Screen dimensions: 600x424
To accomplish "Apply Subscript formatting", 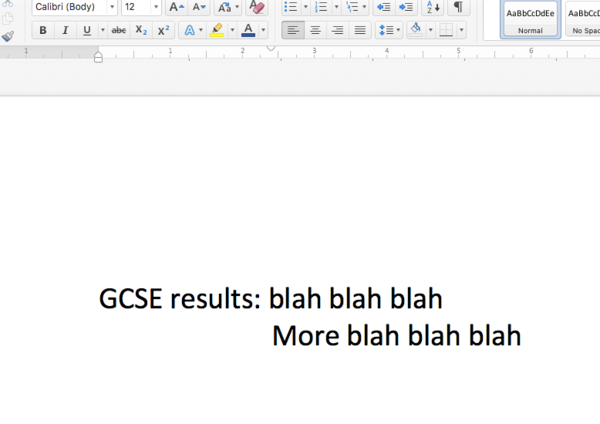I will click(141, 30).
